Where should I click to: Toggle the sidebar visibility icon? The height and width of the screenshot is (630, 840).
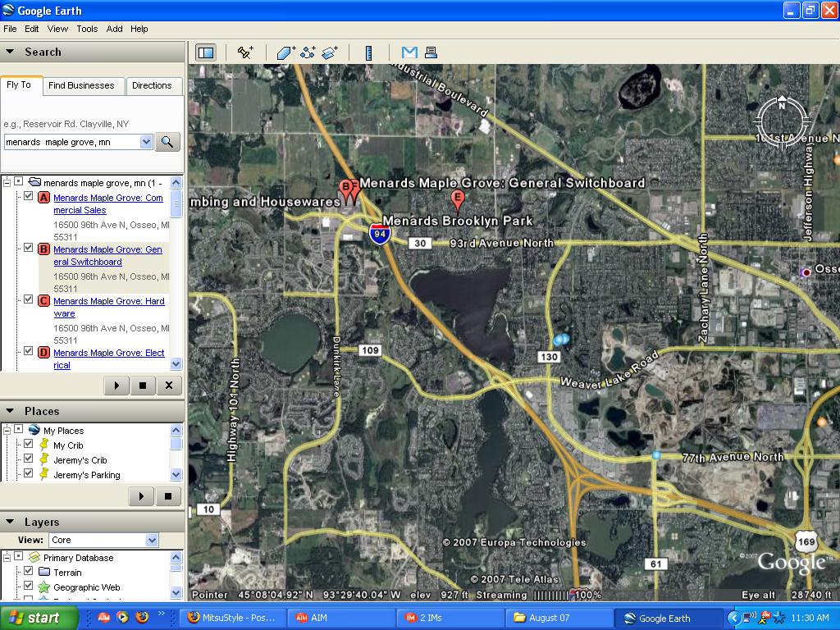tap(205, 52)
